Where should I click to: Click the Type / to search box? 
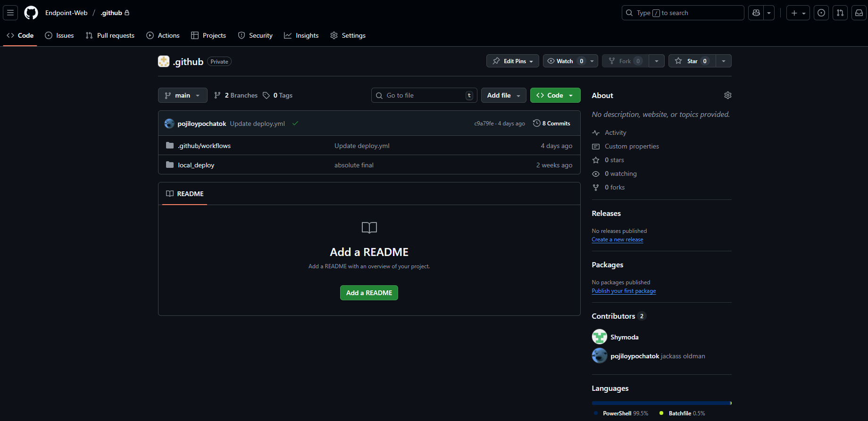point(683,13)
